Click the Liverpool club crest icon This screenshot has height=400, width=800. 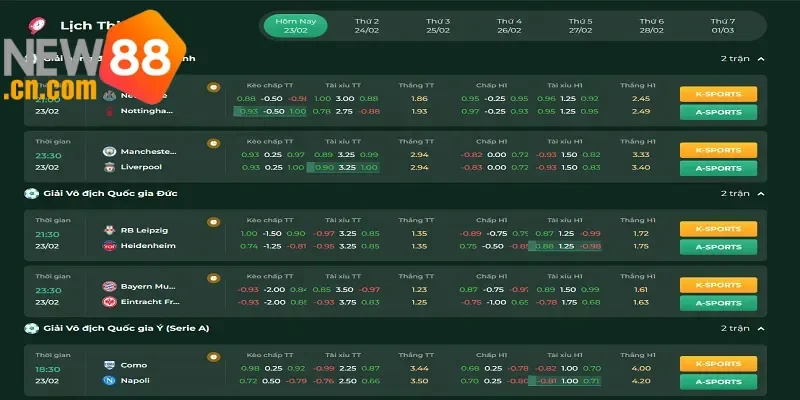click(108, 167)
